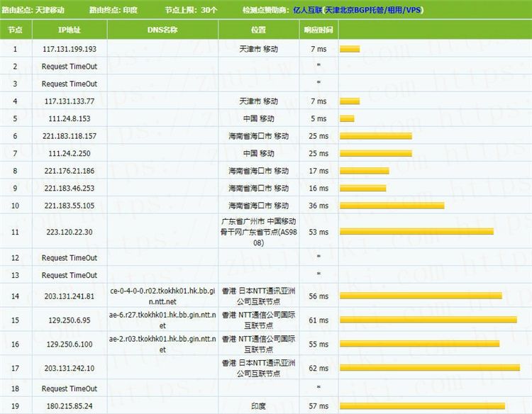
Task: Select IP address 111.24.8.153
Action: coord(70,118)
